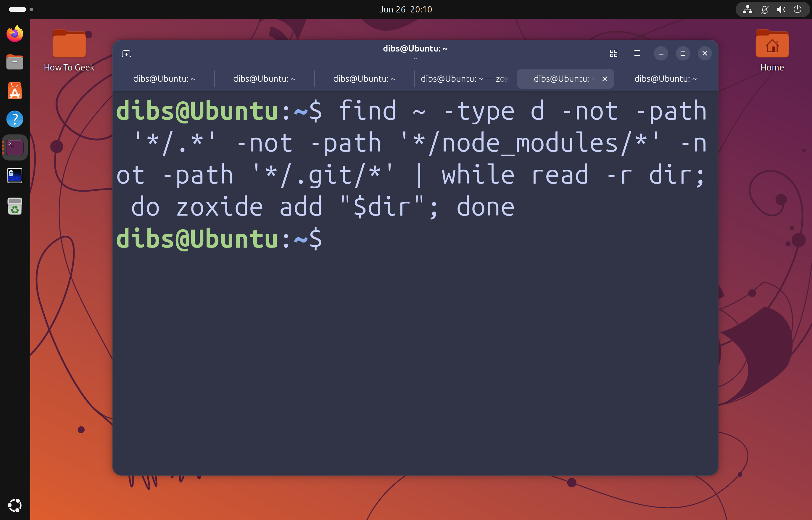The image size is (812, 520).
Task: Click 'node_modules' in the find command
Action: pos(530,143)
